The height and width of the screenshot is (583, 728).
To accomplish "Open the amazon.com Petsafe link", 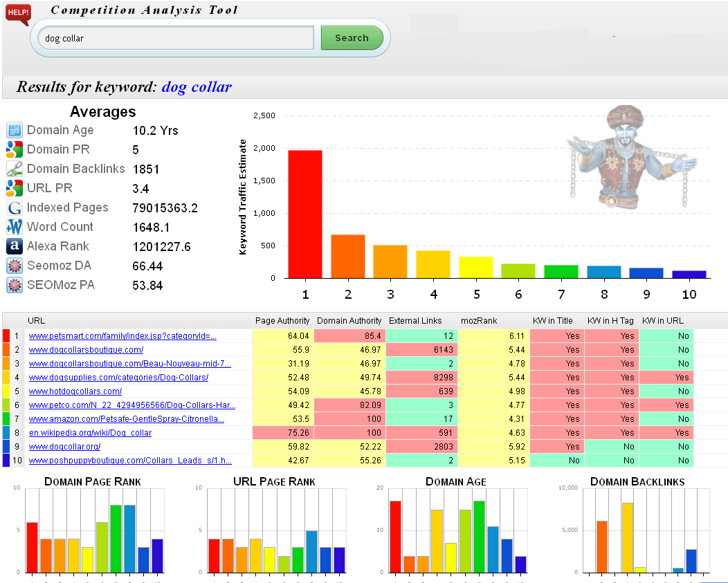I will pyautogui.click(x=126, y=419).
